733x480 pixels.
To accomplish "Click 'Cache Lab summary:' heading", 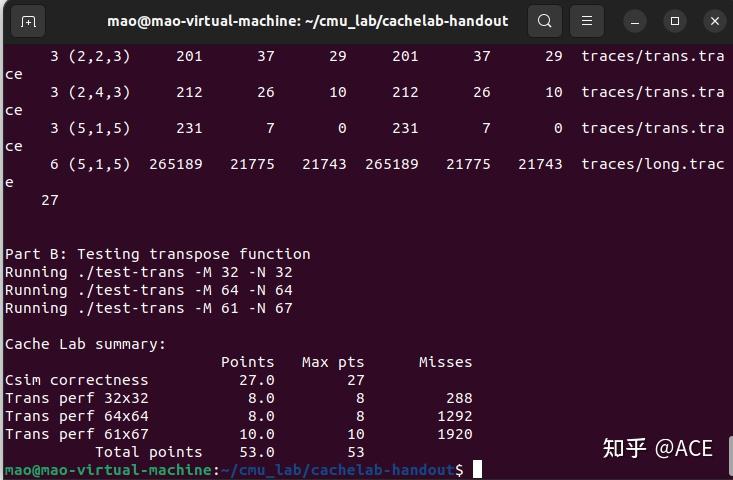I will pyautogui.click(x=86, y=344).
